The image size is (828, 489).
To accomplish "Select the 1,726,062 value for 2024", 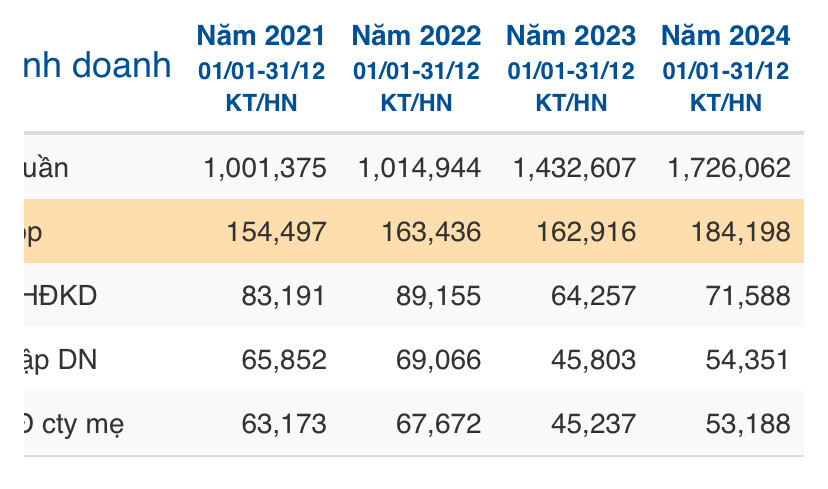I will pos(729,167).
